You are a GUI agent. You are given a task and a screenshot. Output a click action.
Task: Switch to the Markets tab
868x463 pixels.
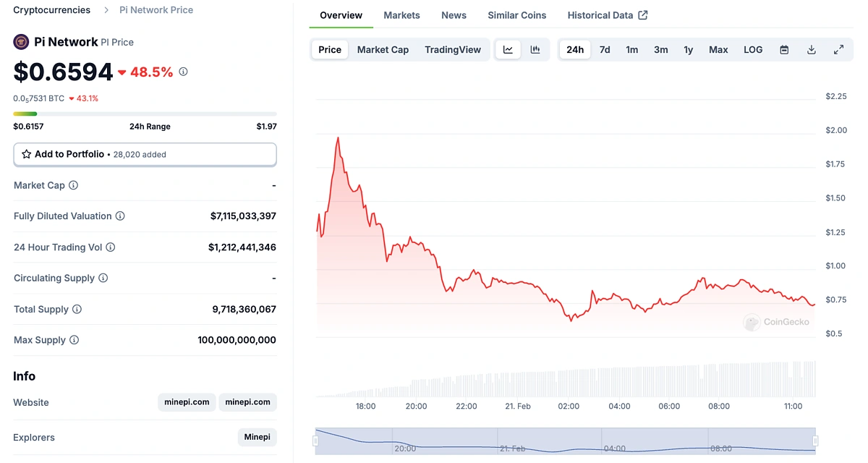(401, 15)
